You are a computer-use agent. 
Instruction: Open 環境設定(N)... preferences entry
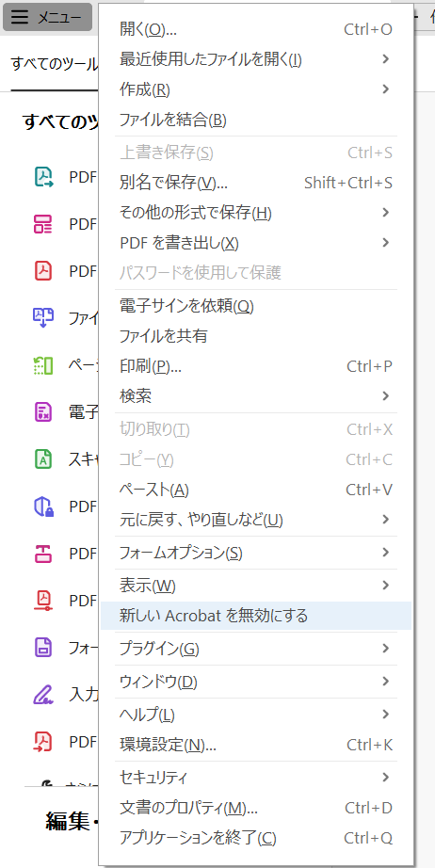coord(256,745)
